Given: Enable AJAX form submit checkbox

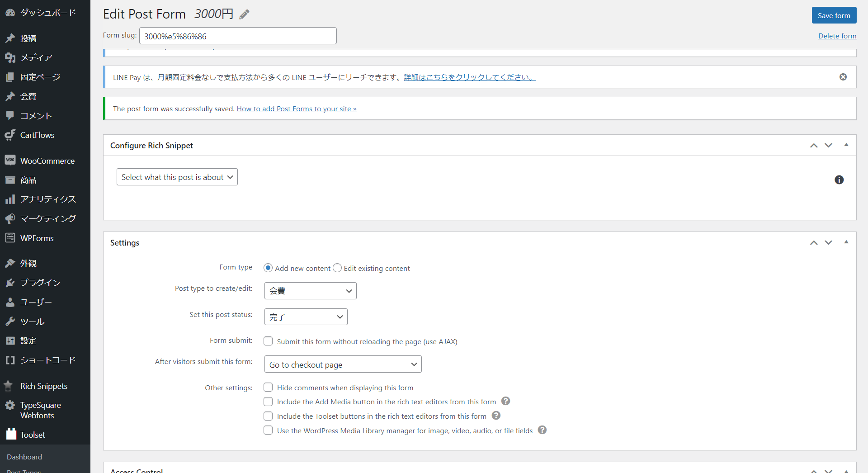Looking at the screenshot, I should point(268,341).
